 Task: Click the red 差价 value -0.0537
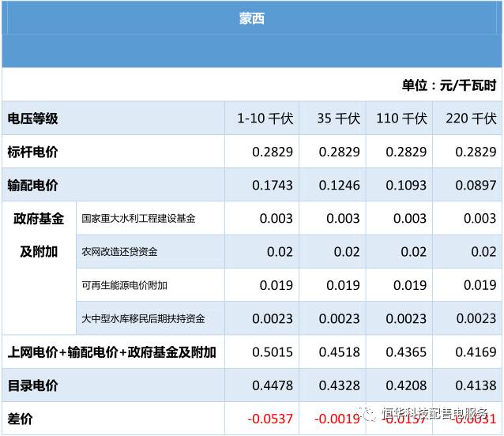269,419
